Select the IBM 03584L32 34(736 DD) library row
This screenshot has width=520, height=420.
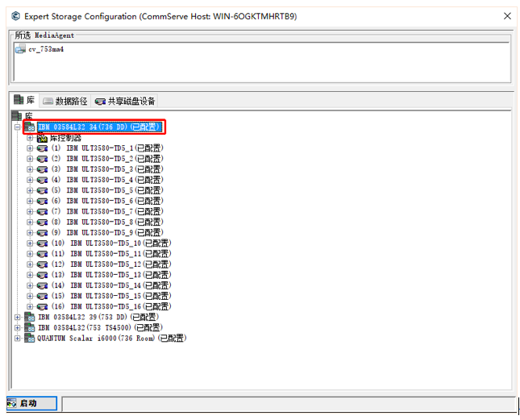point(99,127)
